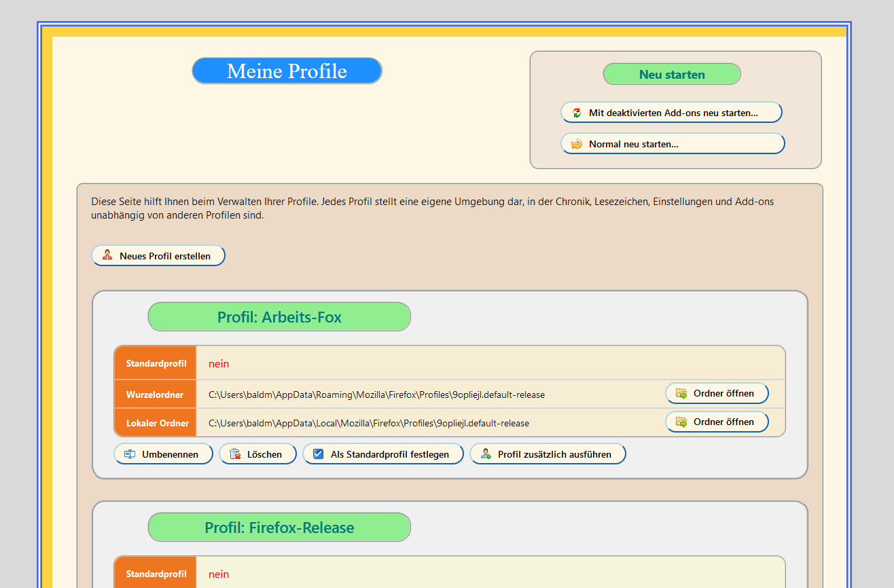Click the Profil zusätzlich ausführen icon
Screen dimensions: 894x588
(x=486, y=454)
